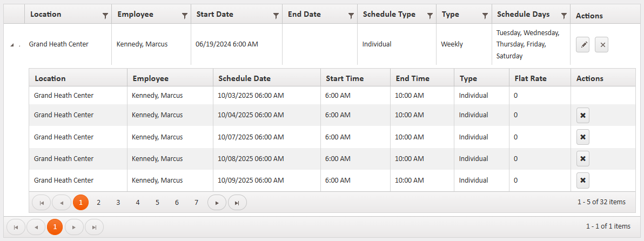Delete the 10/04/2025 schedule entry

click(x=582, y=115)
